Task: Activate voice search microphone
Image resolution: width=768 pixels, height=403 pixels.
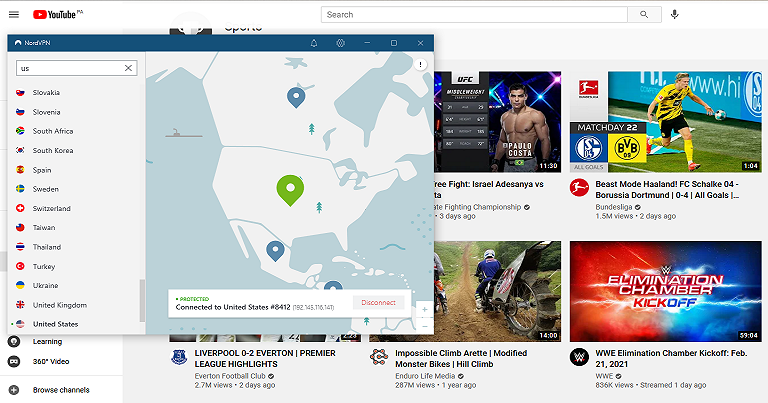Action: (674, 15)
